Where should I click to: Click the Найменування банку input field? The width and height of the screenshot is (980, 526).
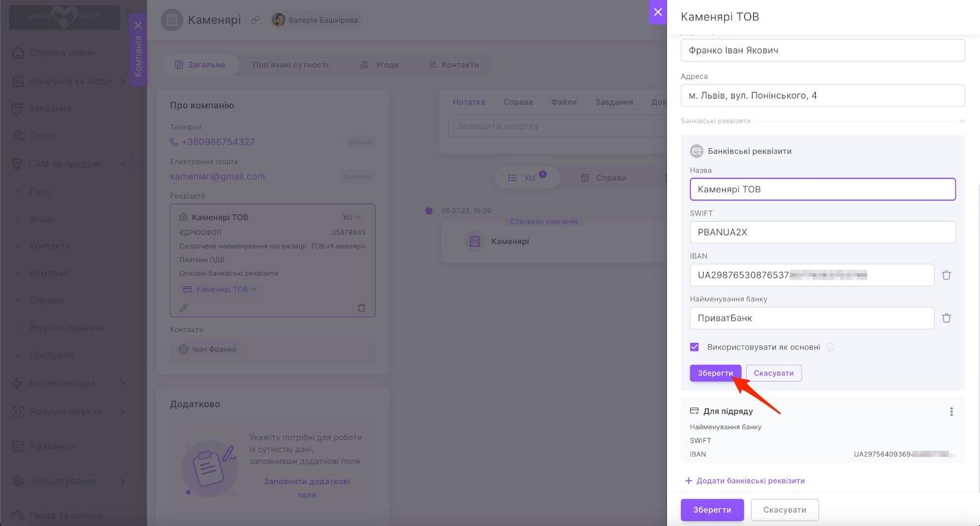coord(812,318)
